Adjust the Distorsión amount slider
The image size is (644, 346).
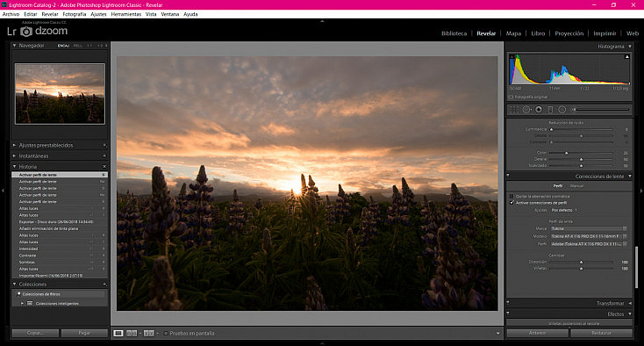click(581, 263)
